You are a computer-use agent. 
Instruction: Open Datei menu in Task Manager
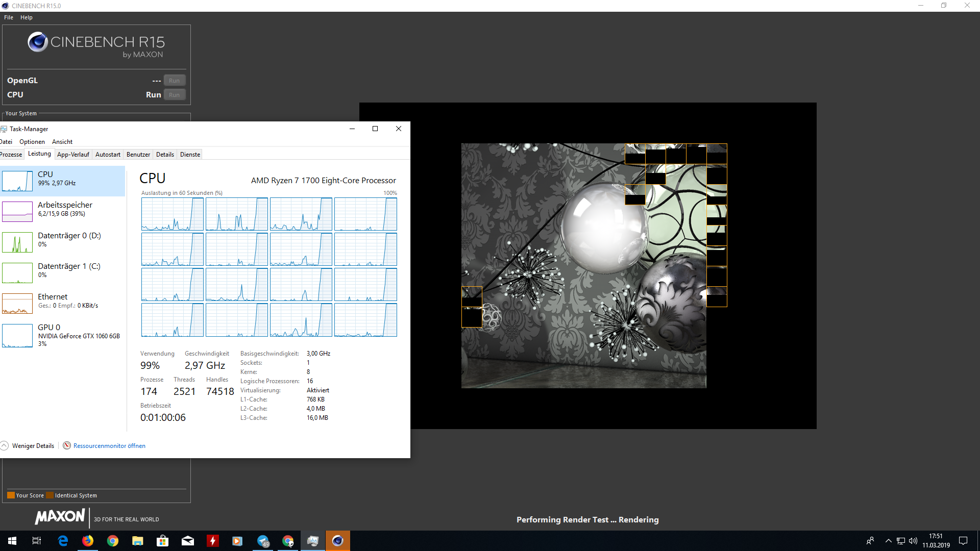6,142
